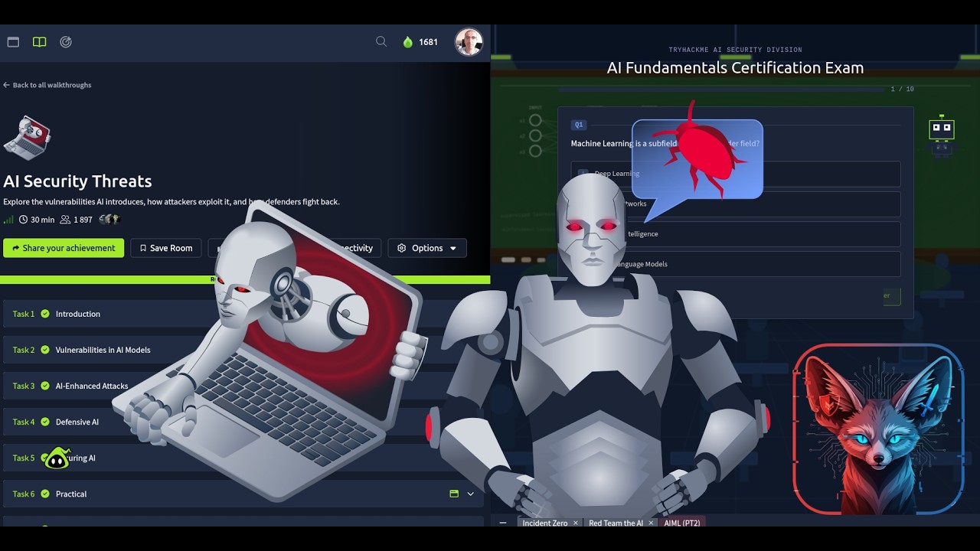Close the Incident Zero tab
Image resolution: width=980 pixels, height=551 pixels.
point(575,523)
